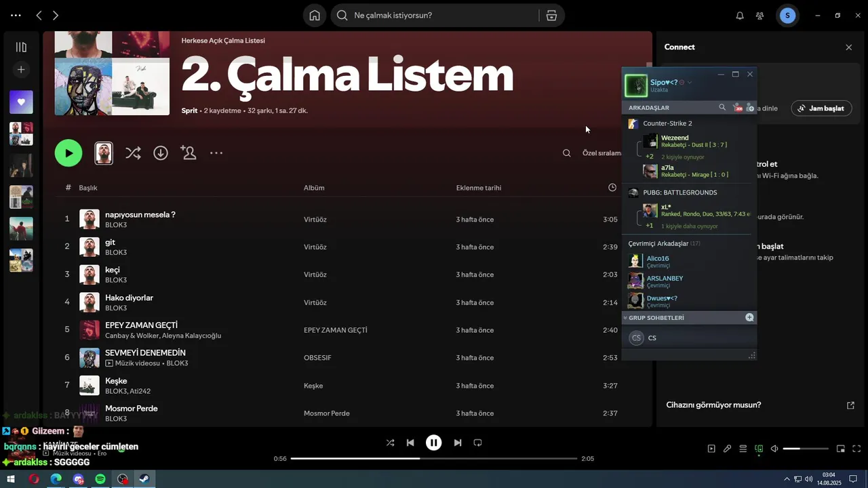Open Spotify Home via the house icon
Image resolution: width=868 pixels, height=488 pixels.
pyautogui.click(x=315, y=16)
